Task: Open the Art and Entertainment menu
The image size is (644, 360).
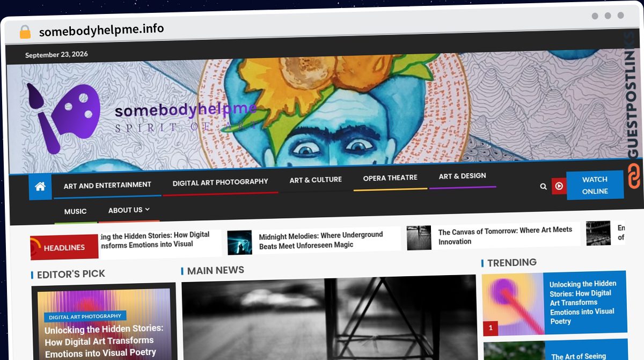Action: [x=107, y=185]
